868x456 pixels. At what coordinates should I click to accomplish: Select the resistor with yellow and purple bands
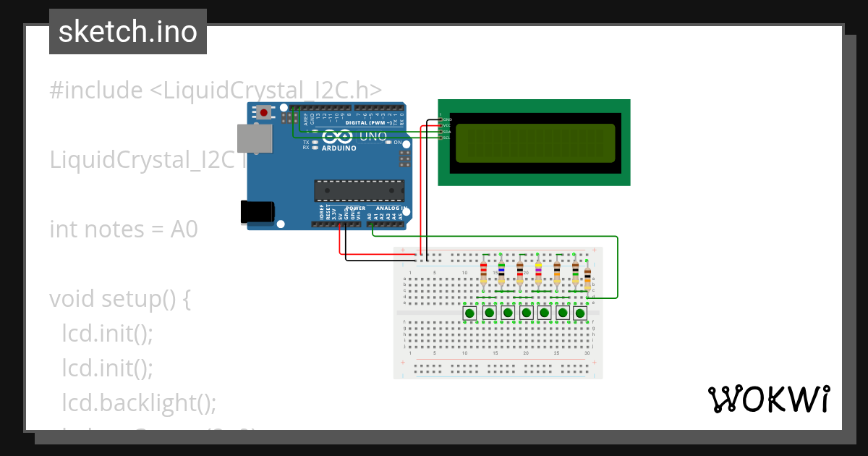point(538,274)
